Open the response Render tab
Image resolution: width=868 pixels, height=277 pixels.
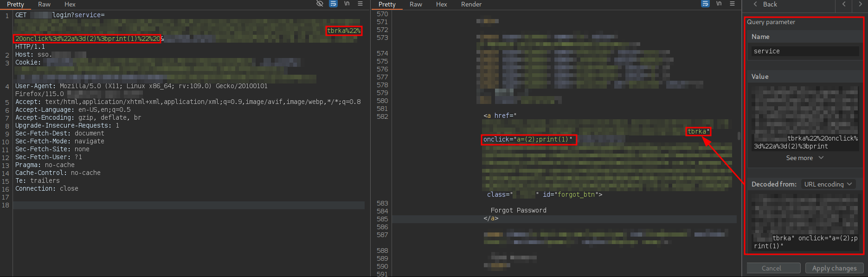tap(471, 4)
